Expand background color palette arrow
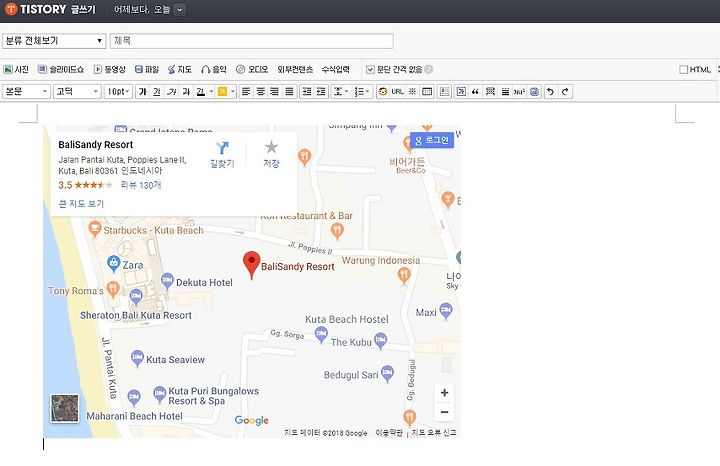Screen dimensions: 720x466 [x=233, y=92]
